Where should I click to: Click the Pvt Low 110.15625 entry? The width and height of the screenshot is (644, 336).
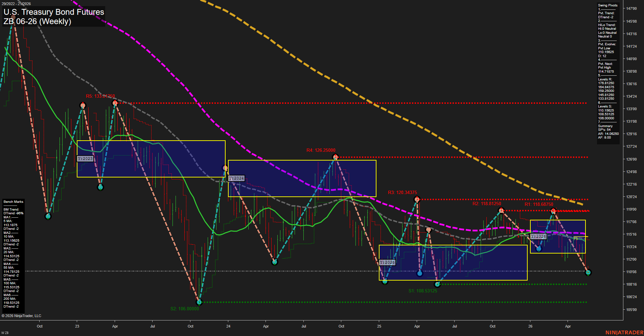(x=606, y=50)
